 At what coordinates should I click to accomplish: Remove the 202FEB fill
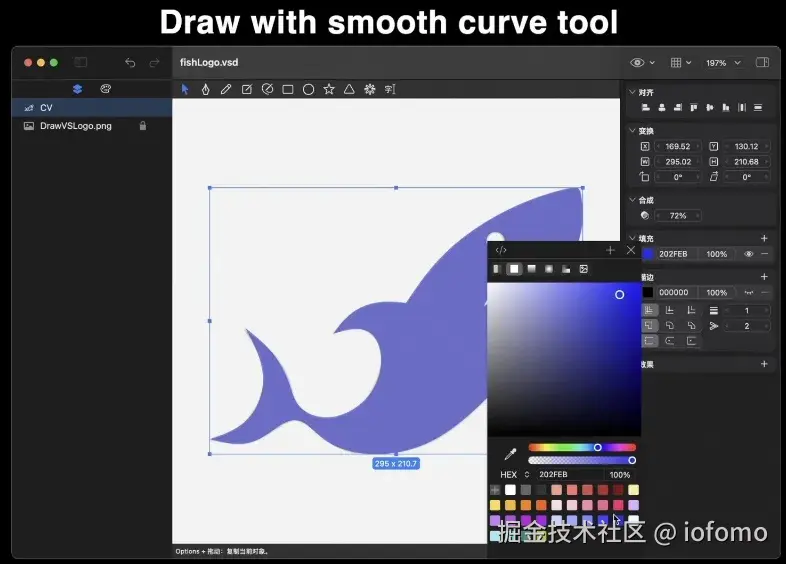pos(764,254)
